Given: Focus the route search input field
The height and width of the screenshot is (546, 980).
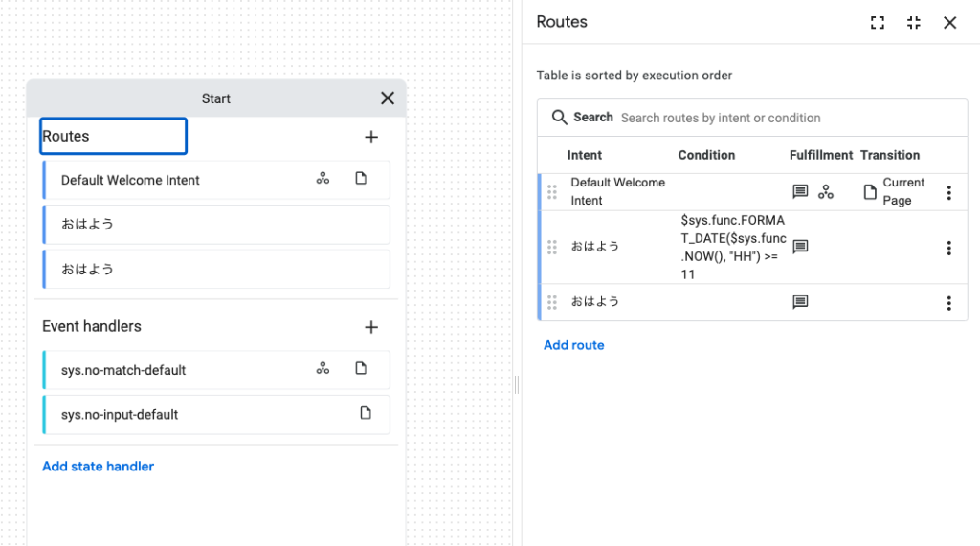Looking at the screenshot, I should 785,118.
